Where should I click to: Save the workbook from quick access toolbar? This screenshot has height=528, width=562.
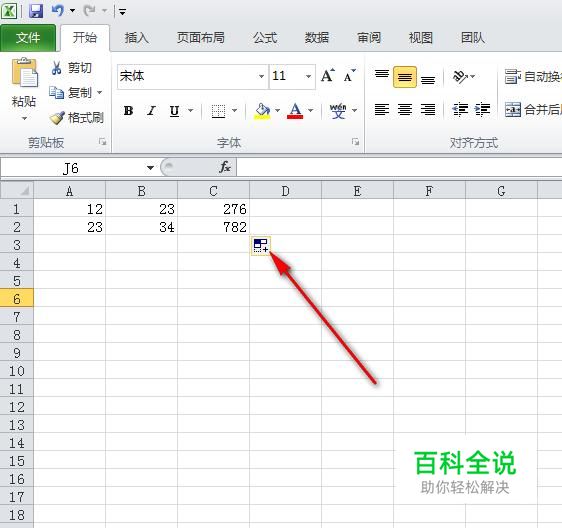click(x=36, y=11)
